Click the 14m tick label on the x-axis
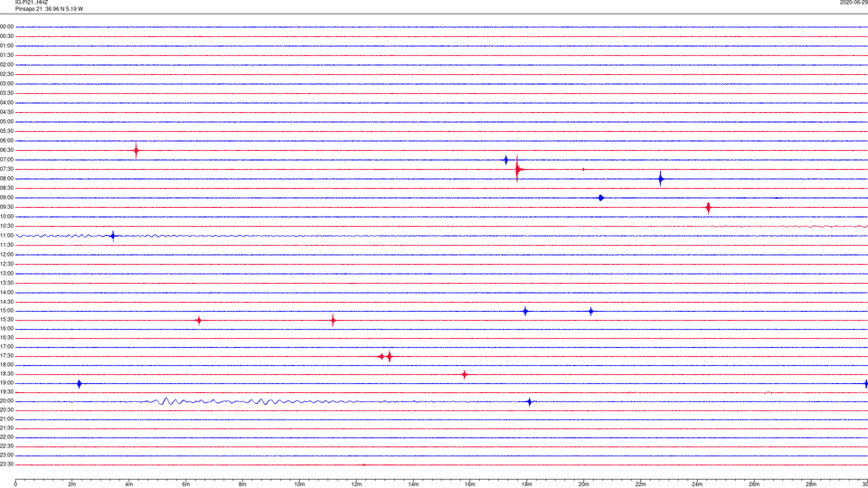Screen dimensions: 868x488 click(413, 484)
